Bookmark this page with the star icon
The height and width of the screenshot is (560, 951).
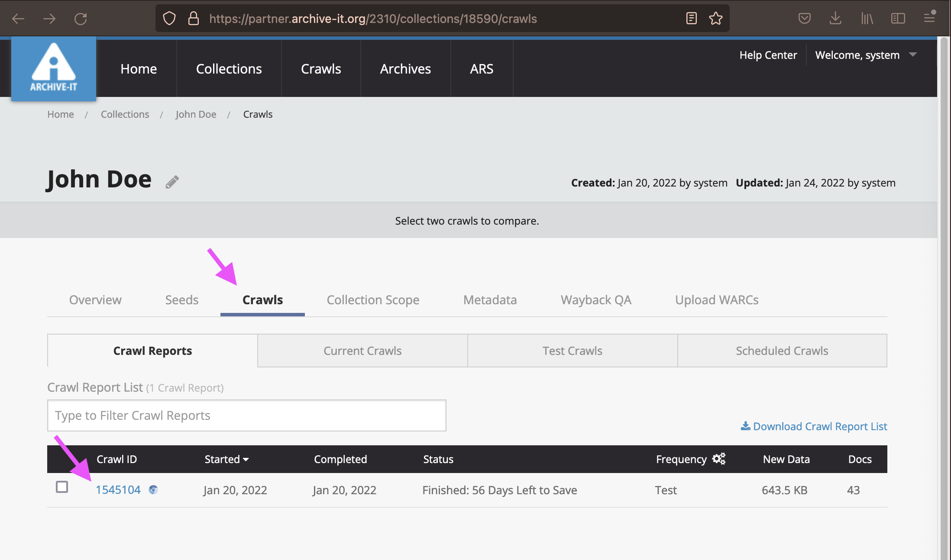click(x=715, y=19)
